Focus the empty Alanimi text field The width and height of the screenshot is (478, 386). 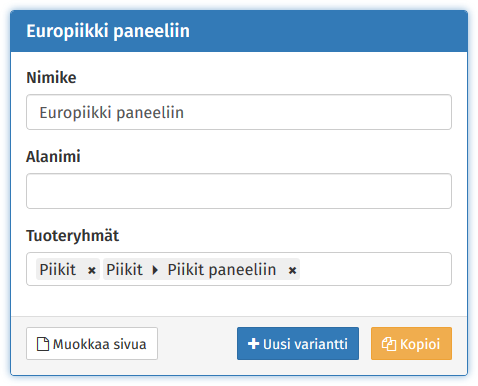click(x=239, y=191)
